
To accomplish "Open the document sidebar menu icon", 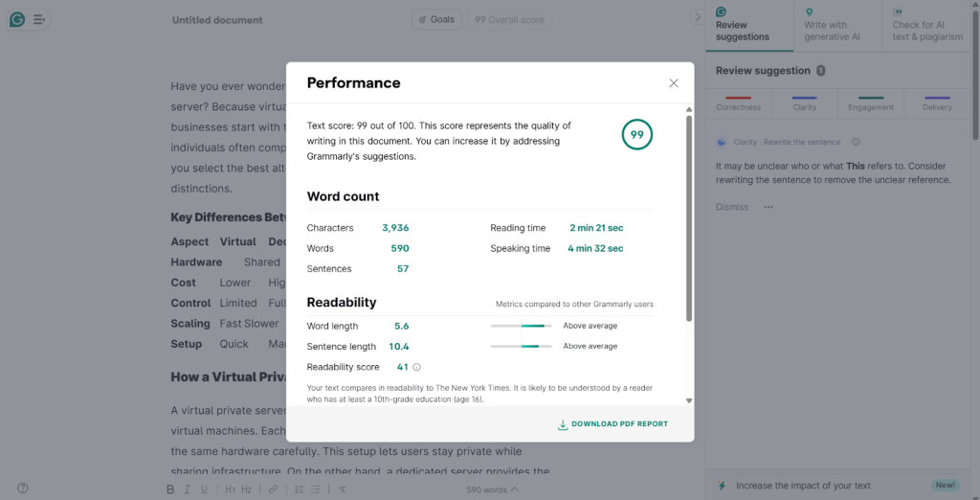I will [x=39, y=19].
